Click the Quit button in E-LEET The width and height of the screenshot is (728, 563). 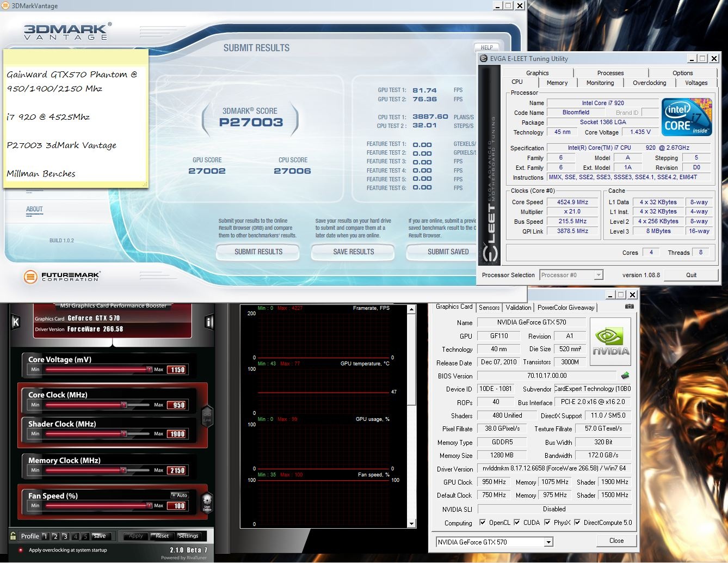pos(691,275)
